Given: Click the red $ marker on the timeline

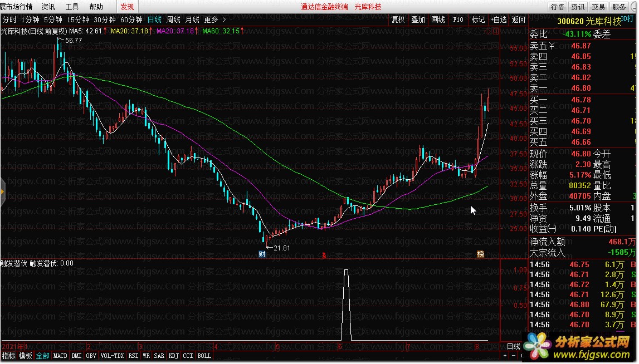Looking at the screenshot, I should (x=324, y=255).
